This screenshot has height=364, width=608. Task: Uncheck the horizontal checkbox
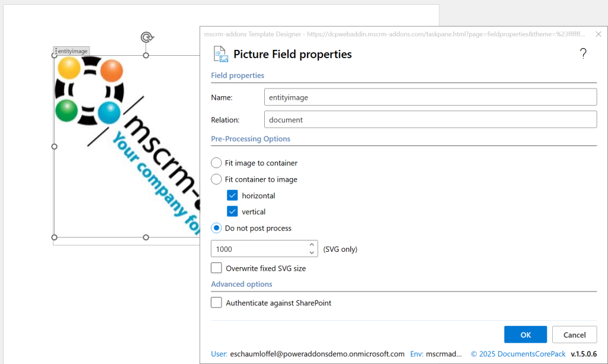tap(233, 195)
